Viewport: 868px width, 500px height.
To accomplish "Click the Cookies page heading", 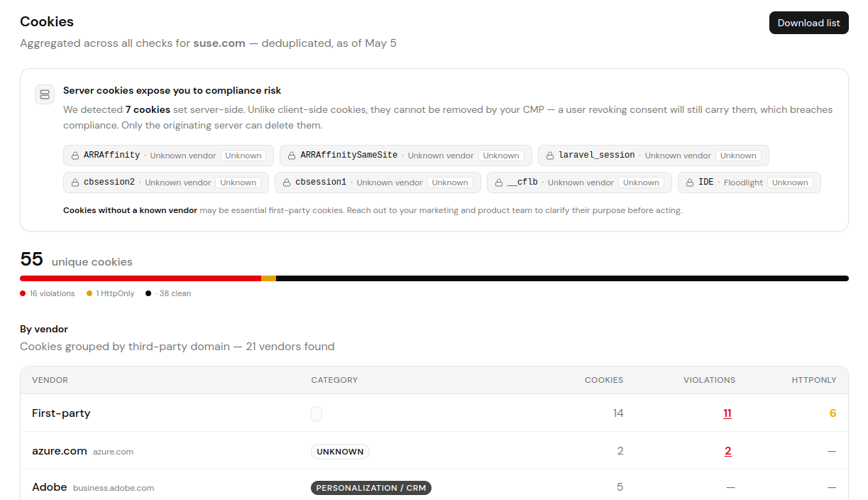I will click(x=47, y=22).
